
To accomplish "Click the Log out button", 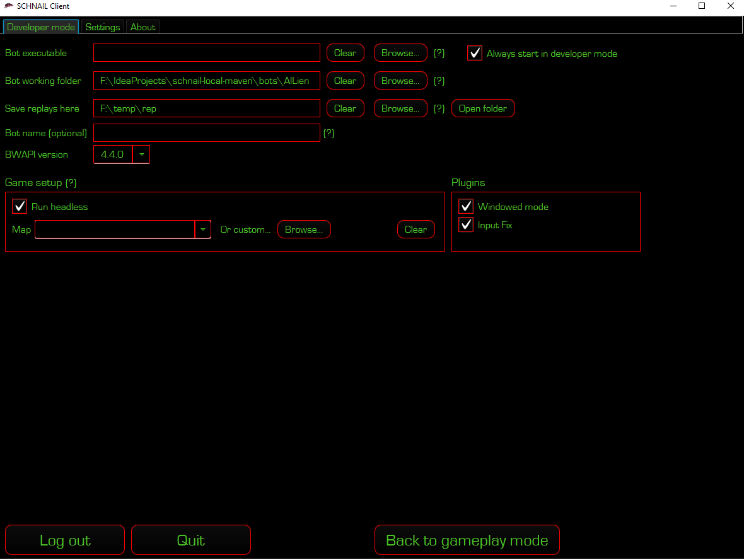I will click(x=65, y=540).
